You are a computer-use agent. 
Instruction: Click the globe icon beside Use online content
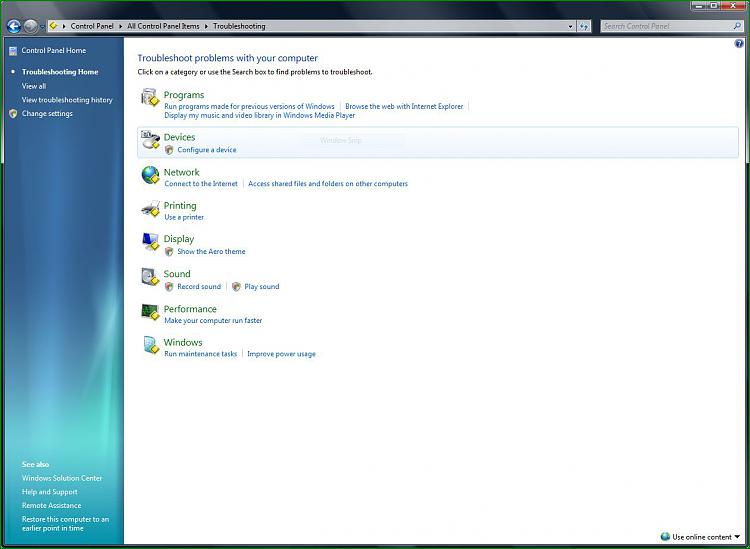click(665, 537)
